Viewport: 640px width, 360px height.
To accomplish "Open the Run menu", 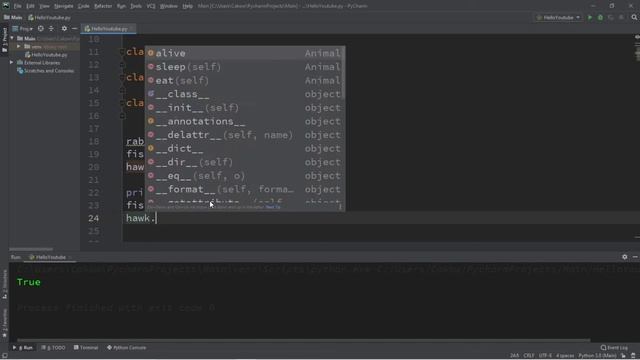I will [121, 6].
